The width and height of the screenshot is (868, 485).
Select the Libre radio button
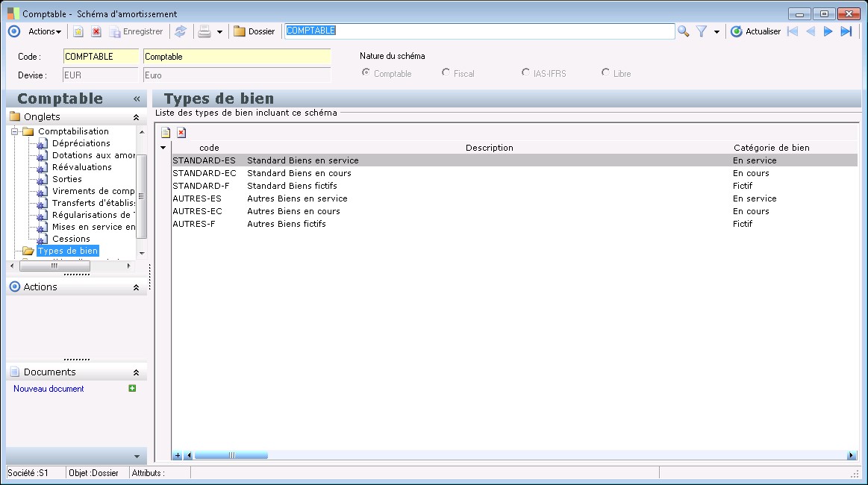[x=605, y=72]
